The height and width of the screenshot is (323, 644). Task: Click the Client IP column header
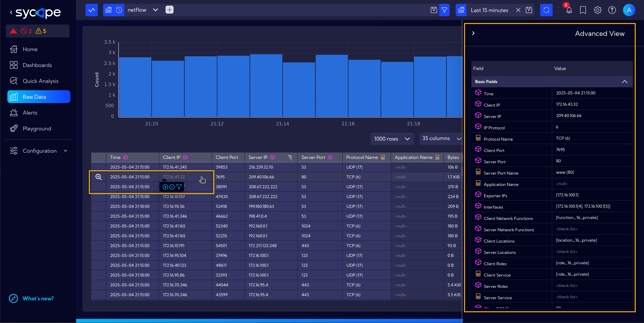(185, 157)
